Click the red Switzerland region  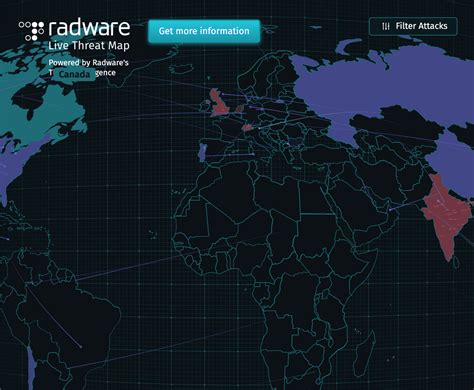point(248,127)
